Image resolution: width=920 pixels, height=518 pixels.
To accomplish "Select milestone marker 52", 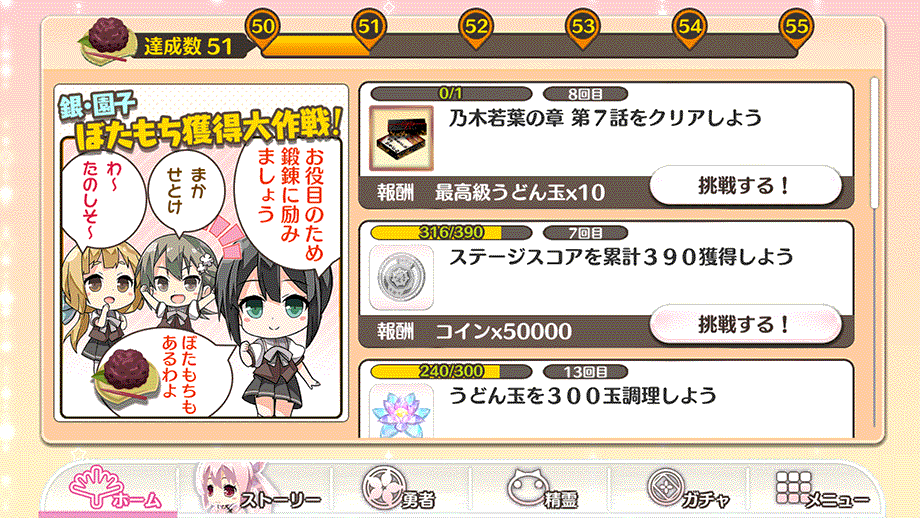I will coord(476,29).
